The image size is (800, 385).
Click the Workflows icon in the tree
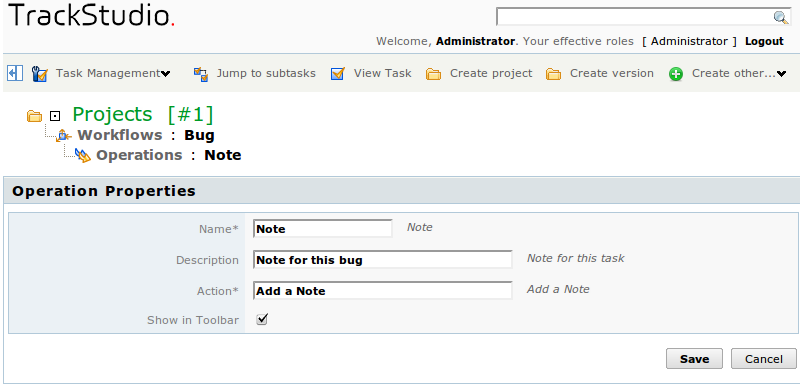pos(63,136)
